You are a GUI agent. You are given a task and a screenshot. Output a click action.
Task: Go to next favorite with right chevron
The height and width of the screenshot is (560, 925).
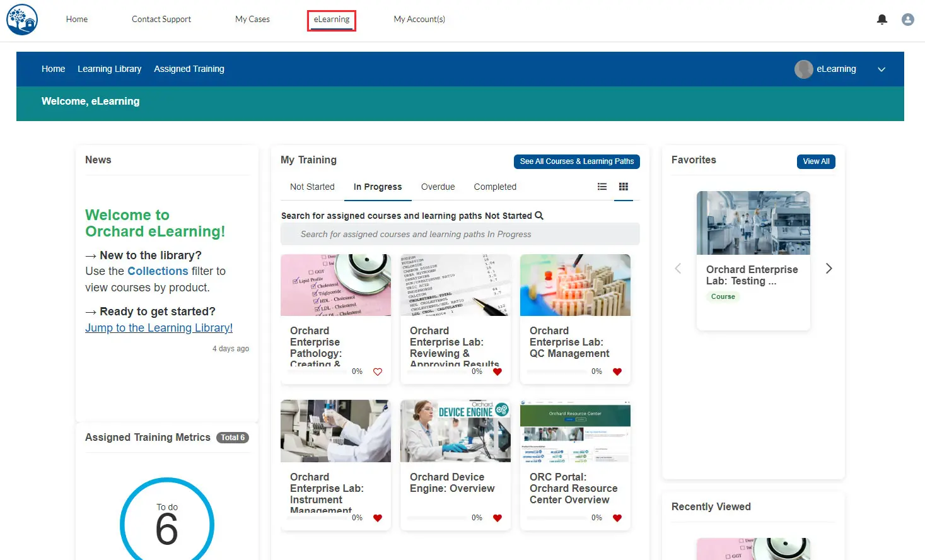(x=829, y=269)
